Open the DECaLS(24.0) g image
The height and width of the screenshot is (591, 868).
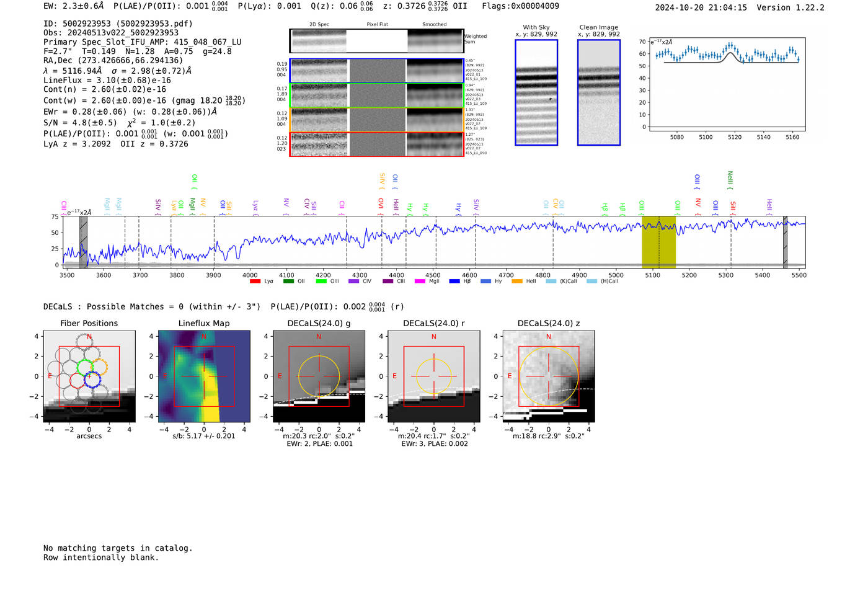tap(319, 376)
